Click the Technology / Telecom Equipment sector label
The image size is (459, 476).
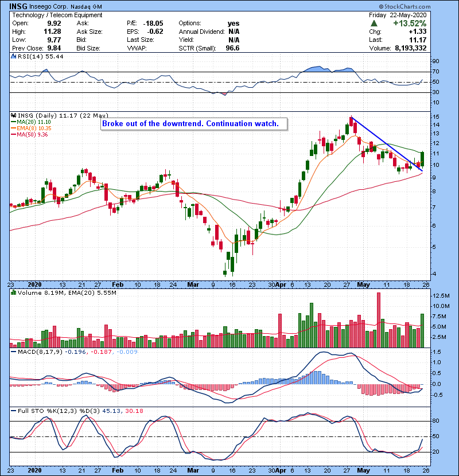(57, 15)
